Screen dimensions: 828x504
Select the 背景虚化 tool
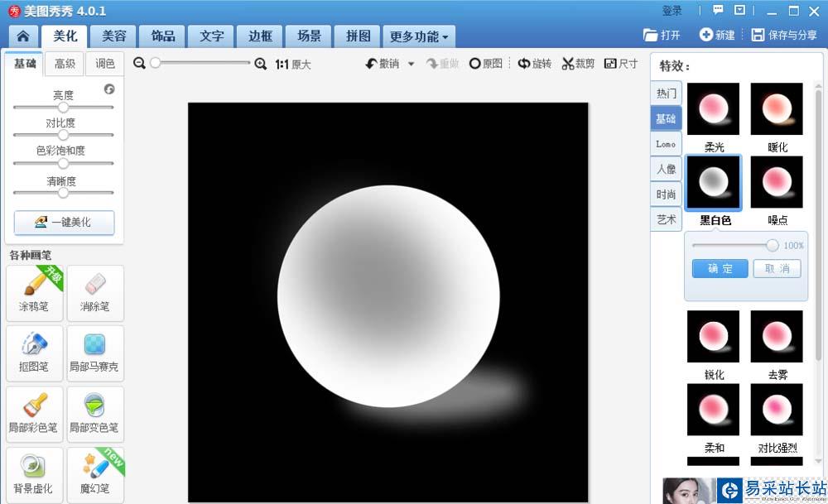34,475
